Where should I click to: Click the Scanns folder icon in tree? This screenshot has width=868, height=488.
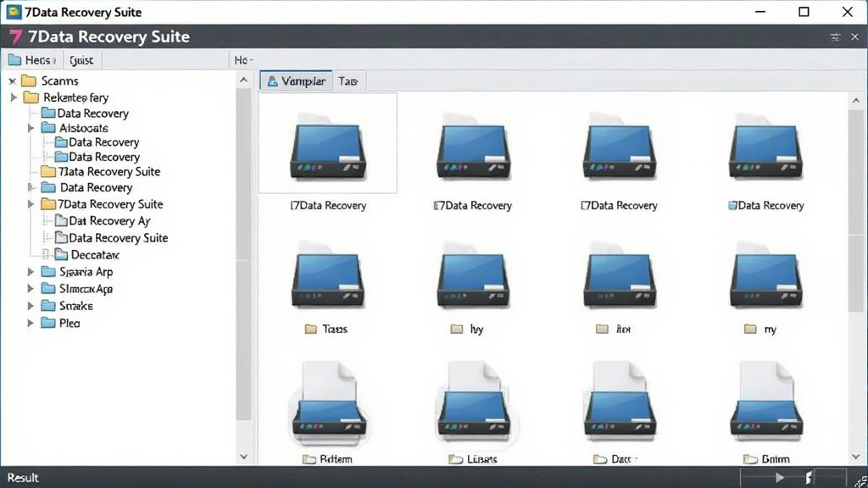coord(28,80)
